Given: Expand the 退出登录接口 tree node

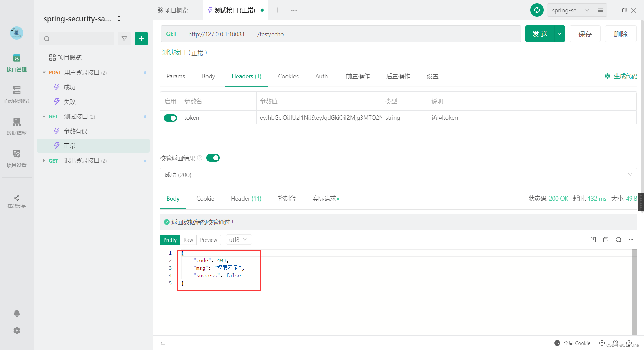Looking at the screenshot, I should click(x=44, y=161).
